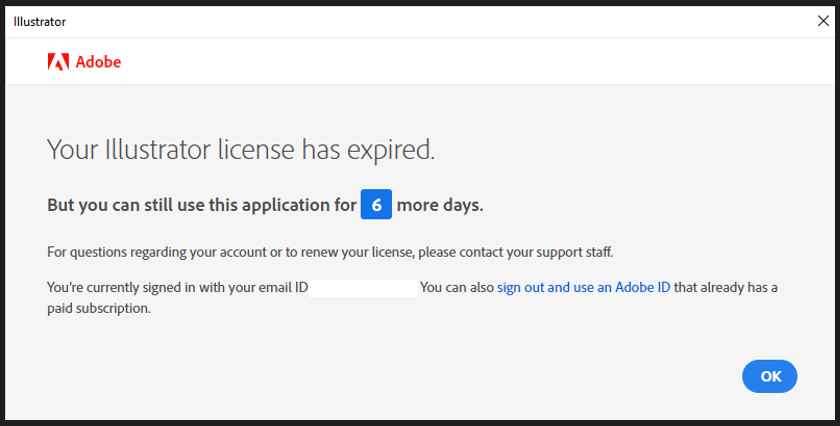Close the Illustrator dialog window

tap(823, 20)
